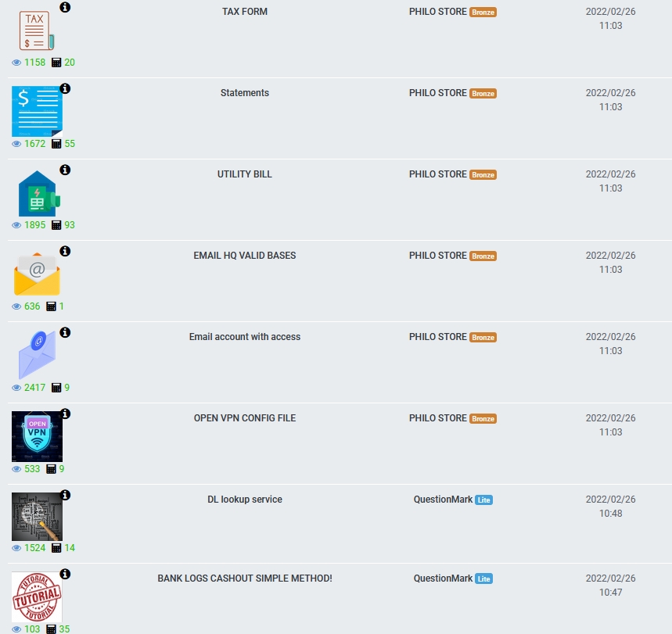Click info icon on DL lookup service row

click(65, 495)
